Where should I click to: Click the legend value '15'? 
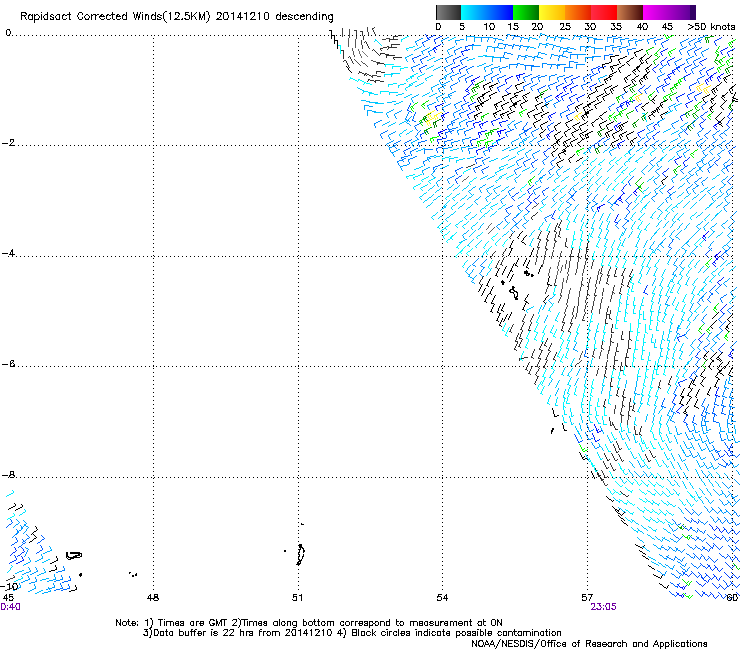(x=513, y=27)
